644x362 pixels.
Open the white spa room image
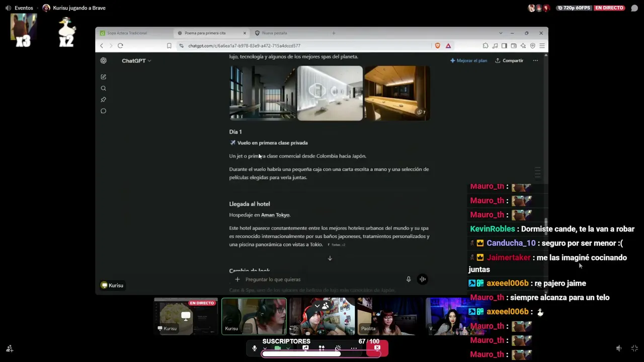330,93
